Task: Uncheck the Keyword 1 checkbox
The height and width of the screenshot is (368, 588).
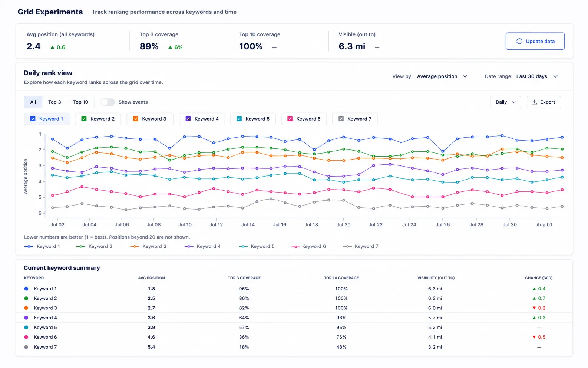Action: [x=33, y=119]
